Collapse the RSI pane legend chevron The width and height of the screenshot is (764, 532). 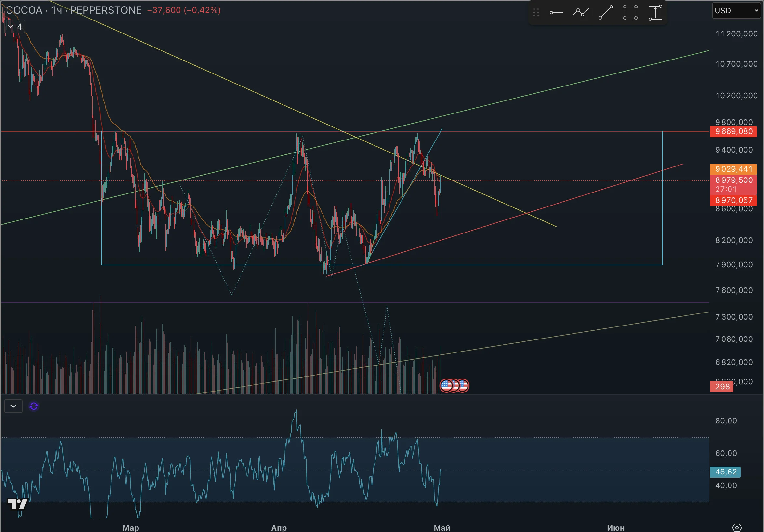coord(13,406)
